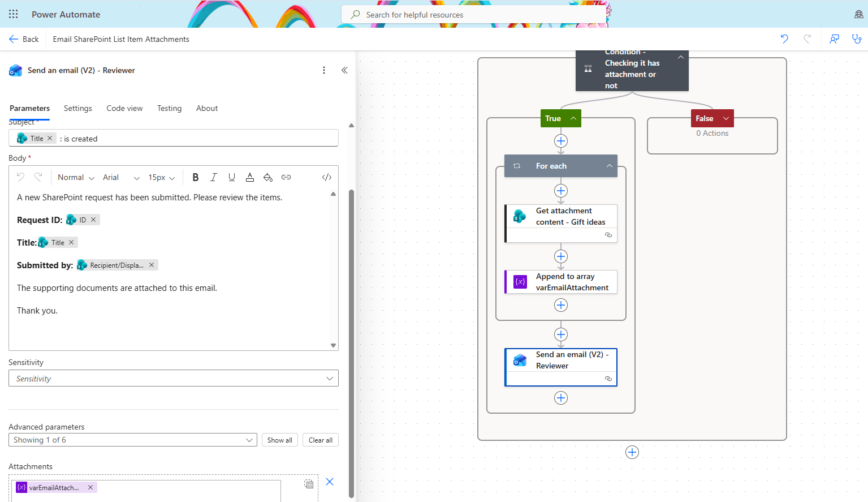868x502 pixels.
Task: Click the For each loop icon
Action: coord(517,166)
